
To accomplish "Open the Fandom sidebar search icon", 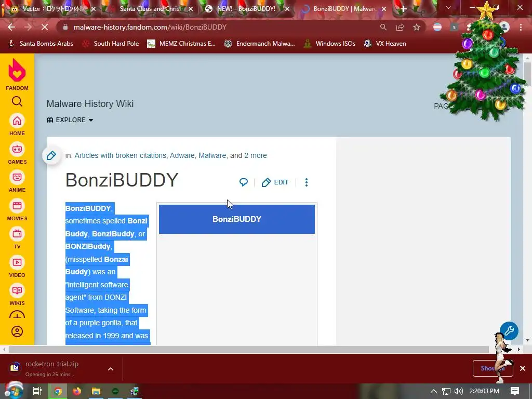I will (17, 101).
